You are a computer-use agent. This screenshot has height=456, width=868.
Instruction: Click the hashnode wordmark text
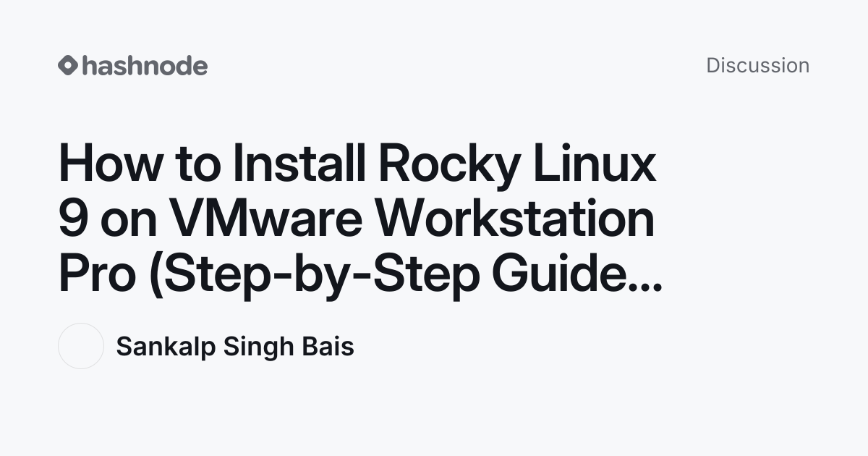[145, 65]
